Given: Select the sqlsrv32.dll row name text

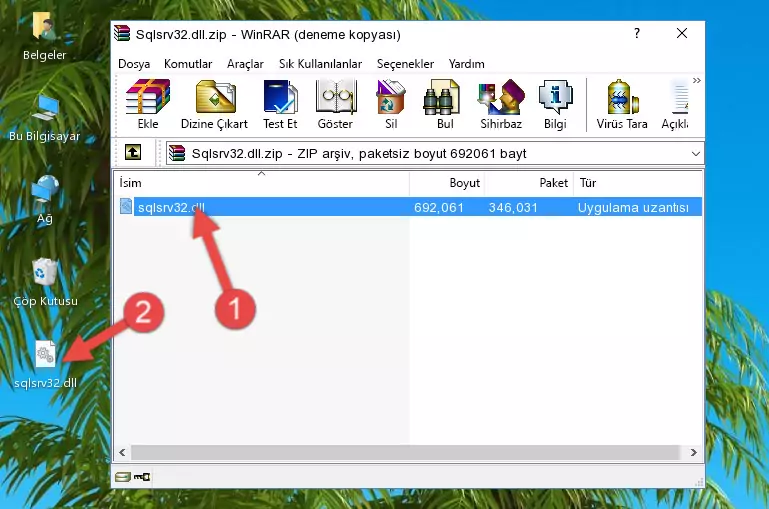Looking at the screenshot, I should [x=171, y=207].
